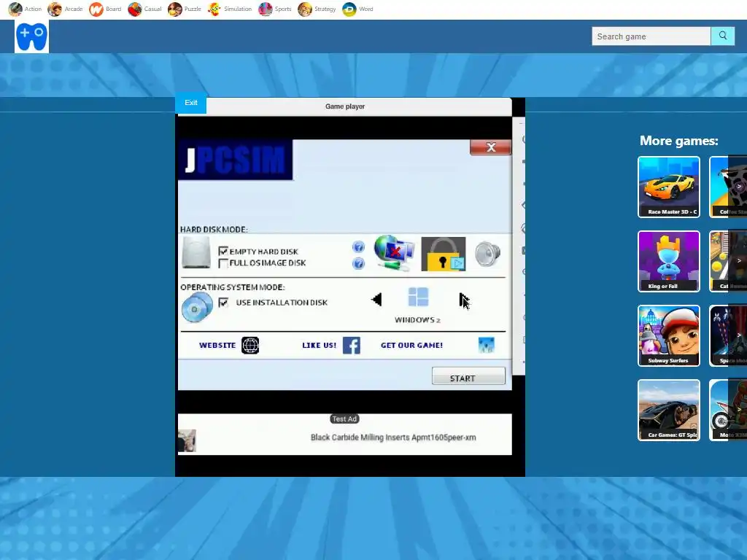The width and height of the screenshot is (747, 560).
Task: Click the ad thumbnail image
Action: click(187, 440)
